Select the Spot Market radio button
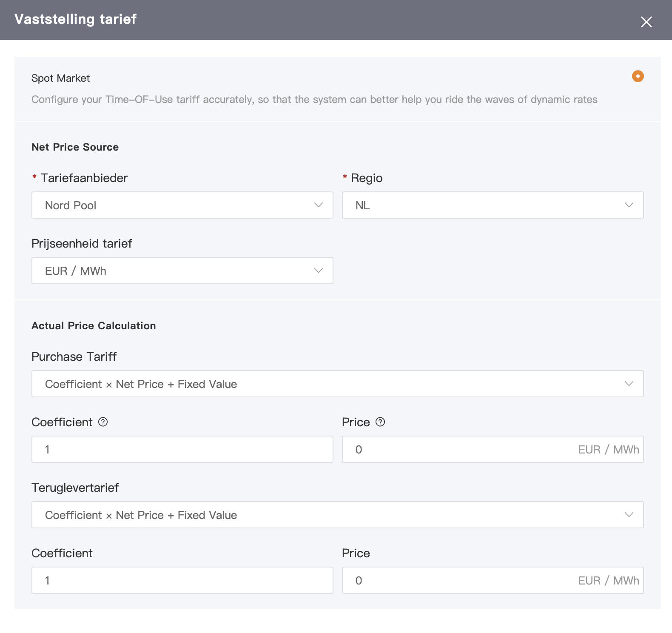 point(638,76)
